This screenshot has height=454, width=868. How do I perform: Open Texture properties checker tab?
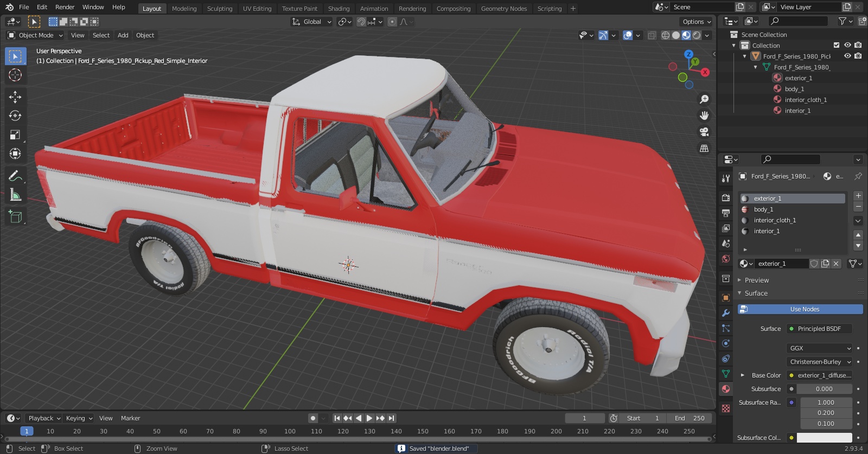(726, 408)
